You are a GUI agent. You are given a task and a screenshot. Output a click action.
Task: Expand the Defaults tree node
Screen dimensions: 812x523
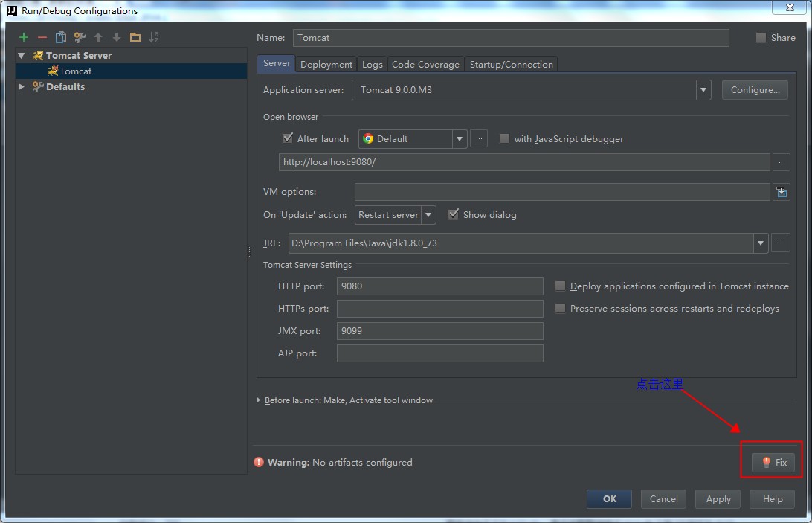pos(22,86)
